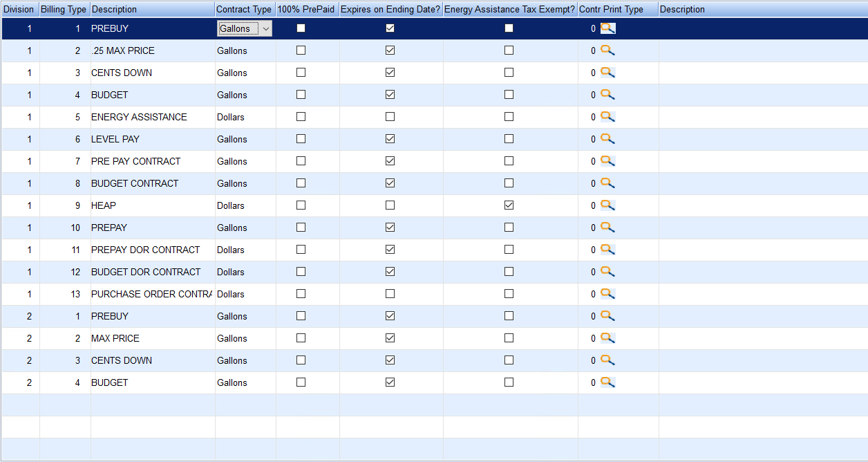Click magnifier in BUDGET DOR CONTRACT row
Image resolution: width=868 pixels, height=462 pixels.
coord(607,272)
